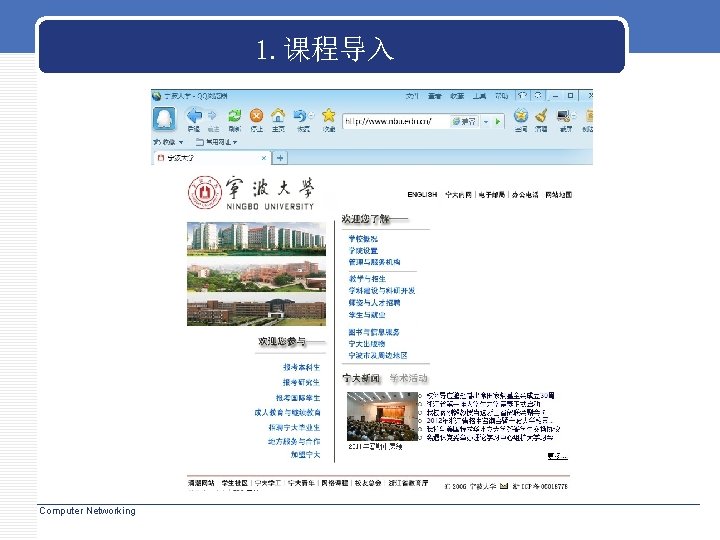The width and height of the screenshot is (720, 540).
Task: Click the bottom brick building campus photo
Action: 256,310
